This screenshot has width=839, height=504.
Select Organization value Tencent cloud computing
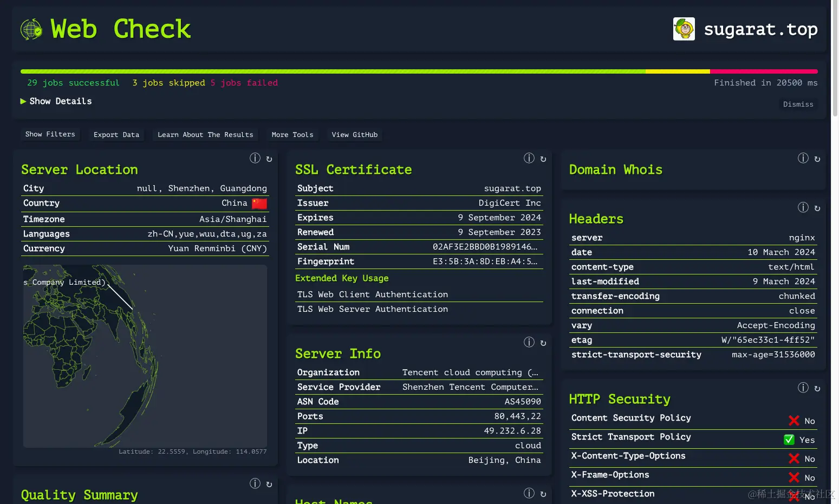470,372
